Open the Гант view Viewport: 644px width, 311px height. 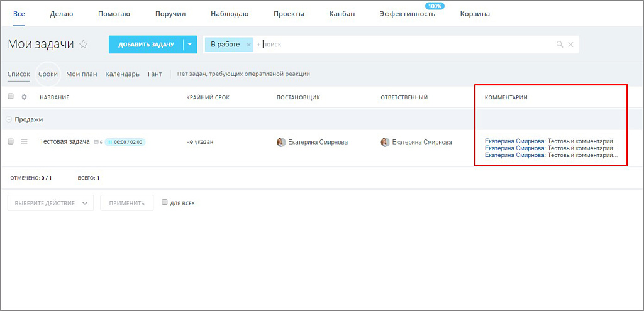tap(155, 74)
